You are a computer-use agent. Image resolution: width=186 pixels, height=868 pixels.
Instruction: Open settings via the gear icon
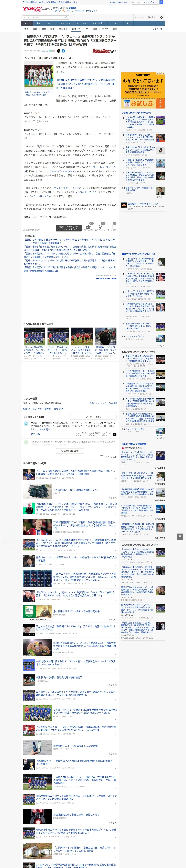(161, 18)
